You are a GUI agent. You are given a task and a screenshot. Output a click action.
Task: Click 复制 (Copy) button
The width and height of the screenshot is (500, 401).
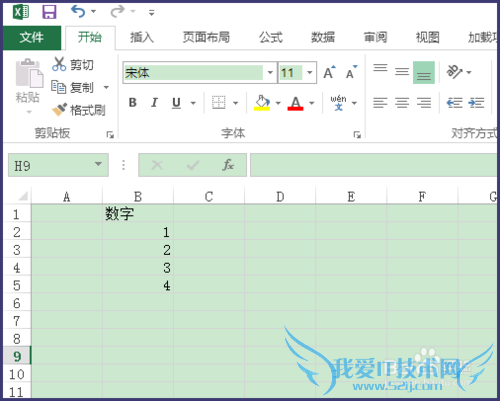(73, 87)
